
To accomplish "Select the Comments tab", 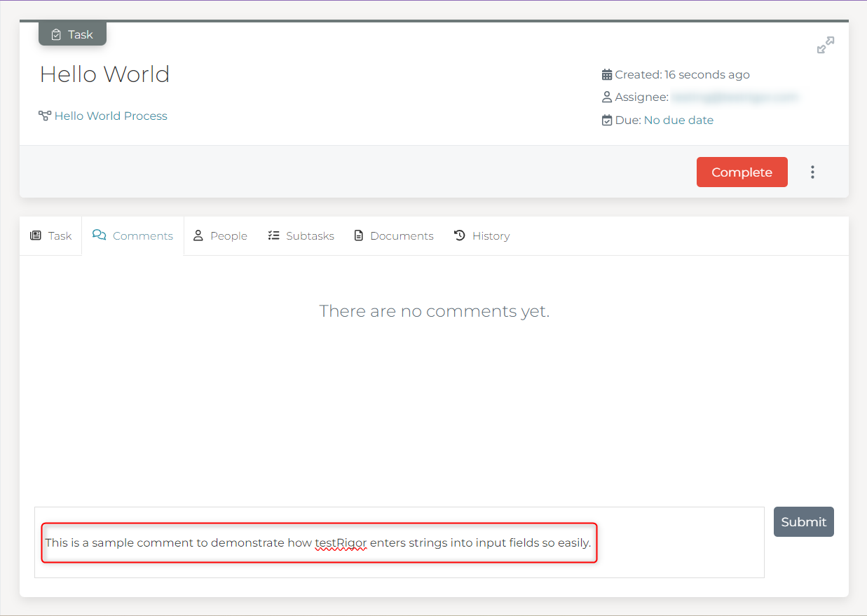I will tap(133, 236).
